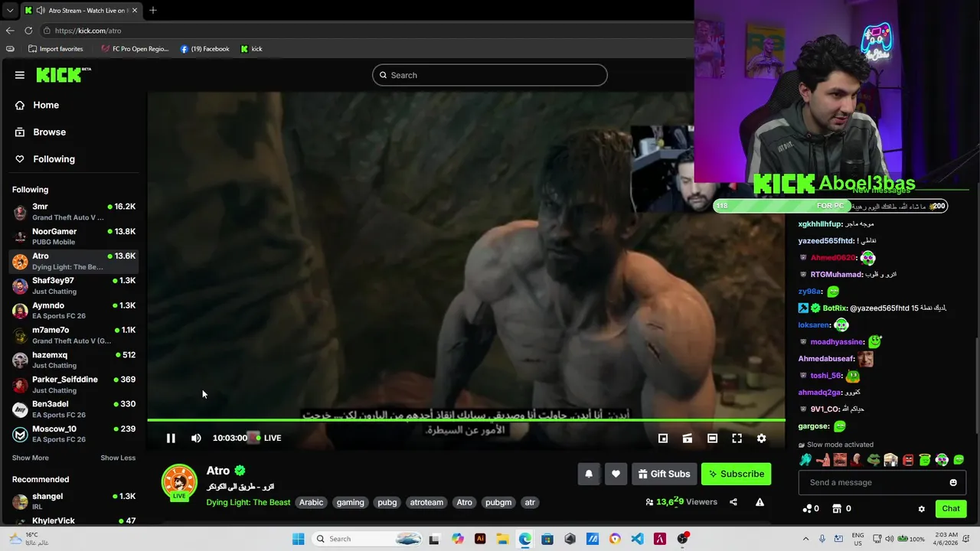The image size is (980, 551).
Task: Click the green Subscribe button
Action: (736, 474)
